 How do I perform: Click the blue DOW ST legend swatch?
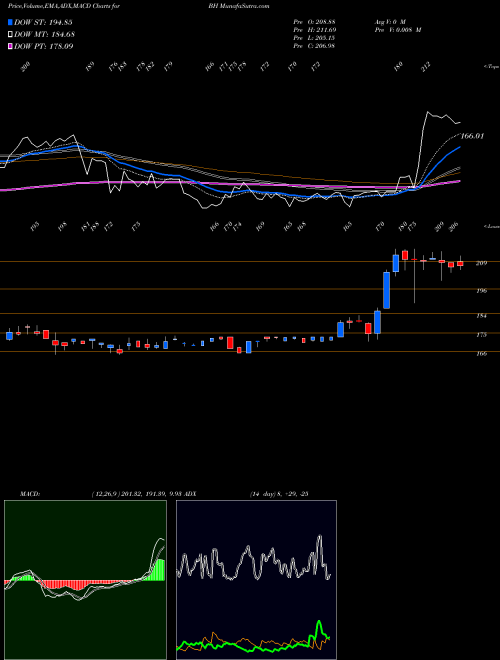click(x=10, y=22)
